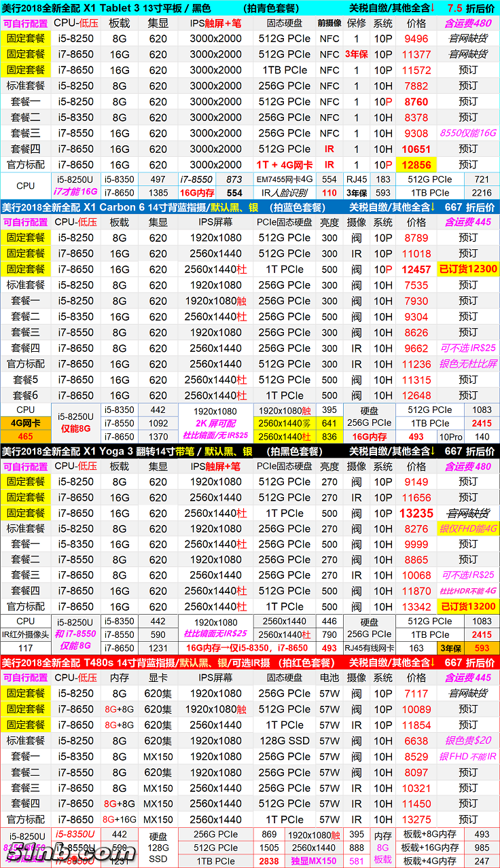Select the price cell 9149

[x=416, y=482]
